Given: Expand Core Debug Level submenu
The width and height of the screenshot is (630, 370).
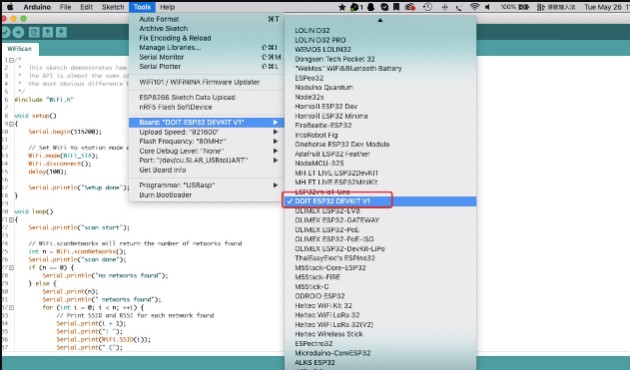Looking at the screenshot, I should [x=206, y=151].
